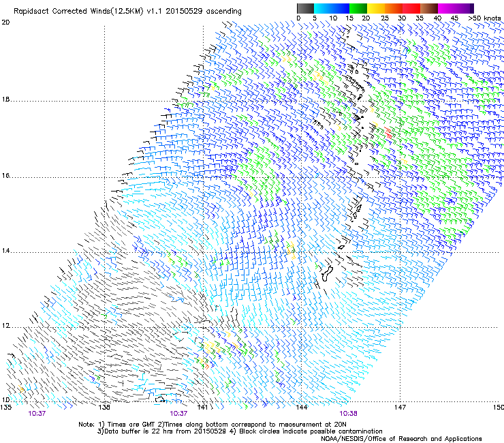Screen dimensions: 504x443
Task: Click the "25" legend label
Action: tap(385, 18)
